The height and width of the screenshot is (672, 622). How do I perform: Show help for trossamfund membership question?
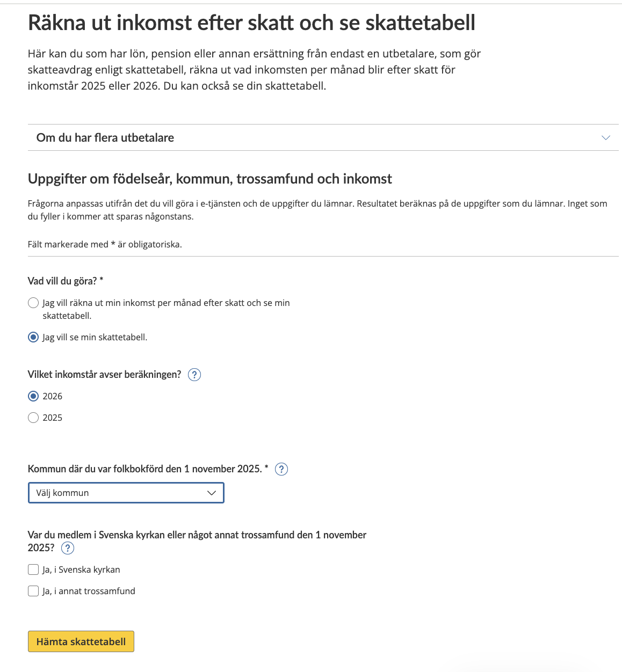coord(68,548)
